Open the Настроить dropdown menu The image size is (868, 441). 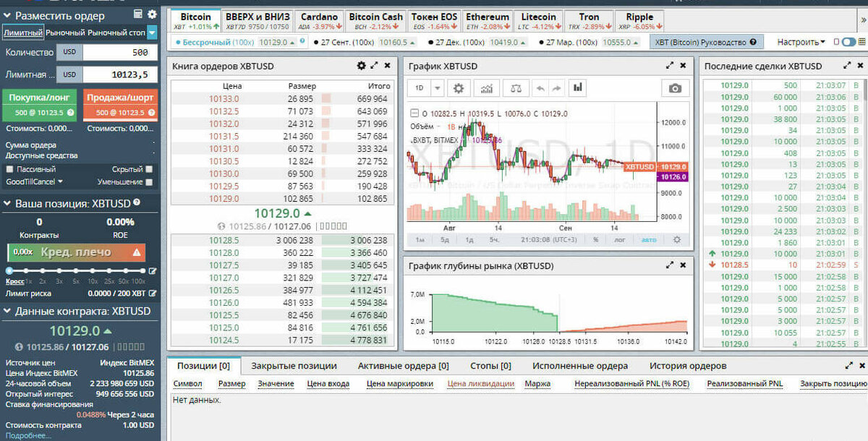(801, 43)
